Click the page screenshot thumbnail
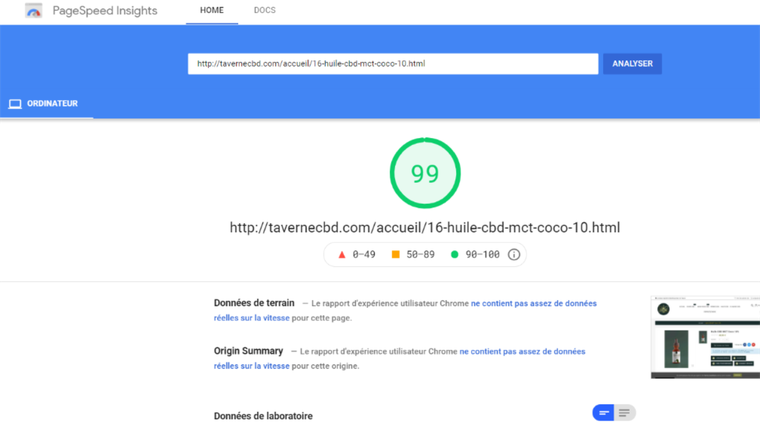The width and height of the screenshot is (760, 427). pos(705,337)
